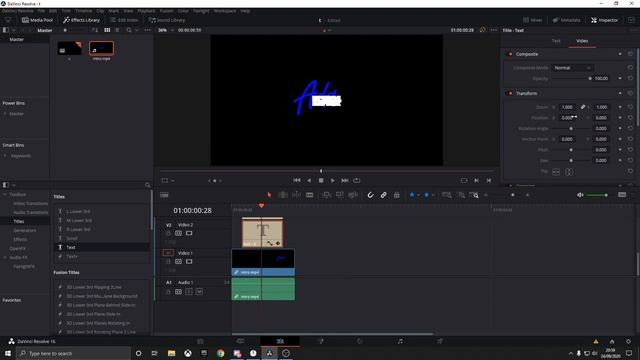
Task: Add a marker with the marker icon
Action: pyautogui.click(x=427, y=195)
